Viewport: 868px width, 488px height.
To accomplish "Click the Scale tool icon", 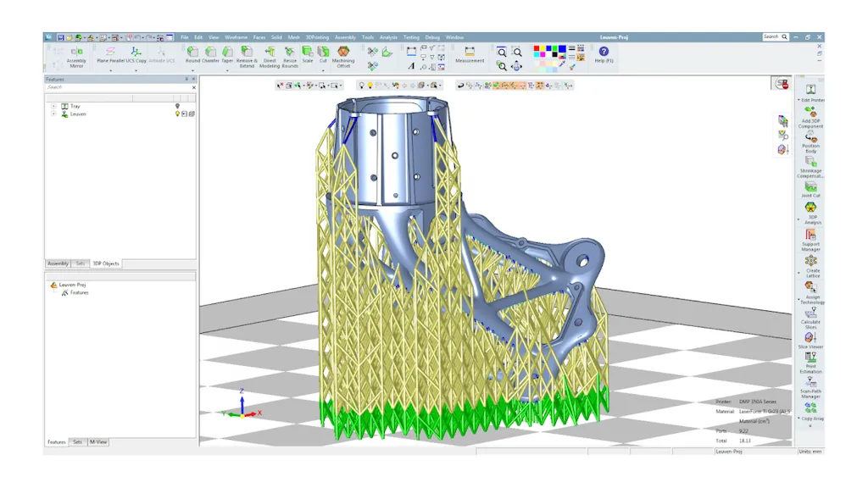I will [307, 52].
